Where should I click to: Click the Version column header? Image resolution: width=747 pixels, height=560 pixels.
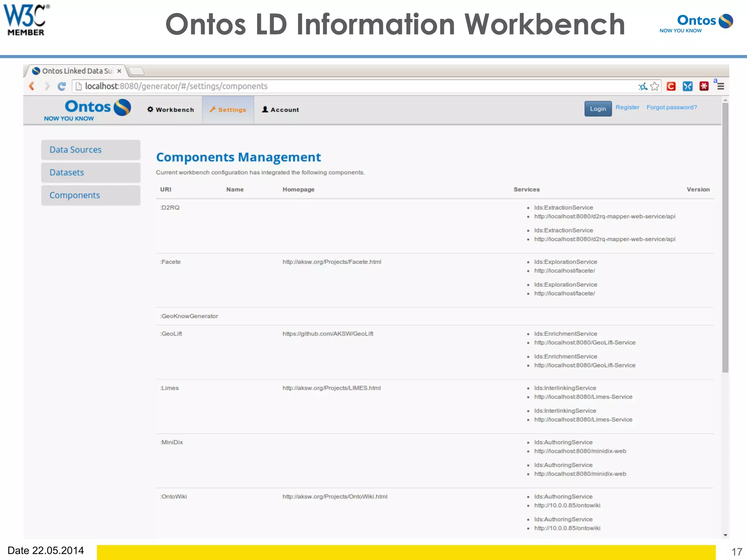pyautogui.click(x=698, y=190)
